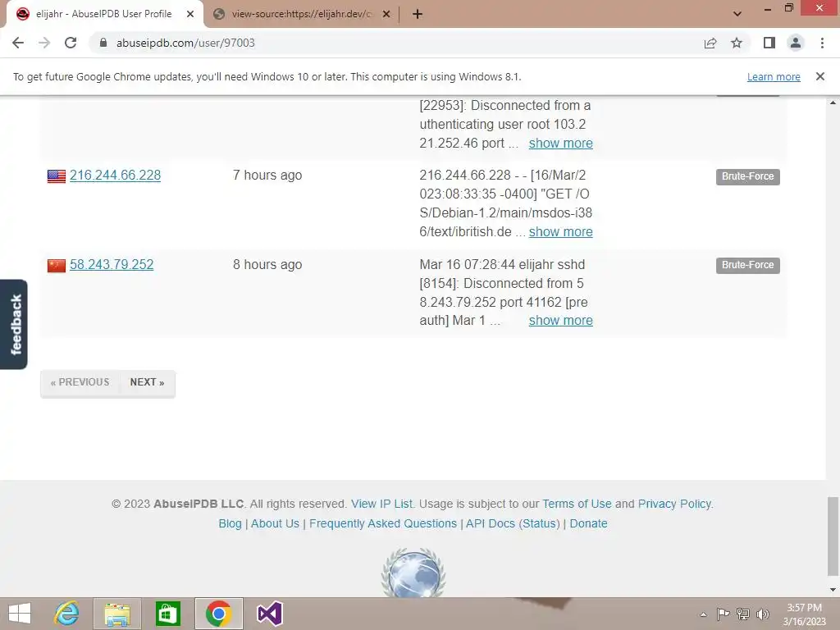Image resolution: width=840 pixels, height=630 pixels.
Task: Open the Donate footer link
Action: [588, 524]
